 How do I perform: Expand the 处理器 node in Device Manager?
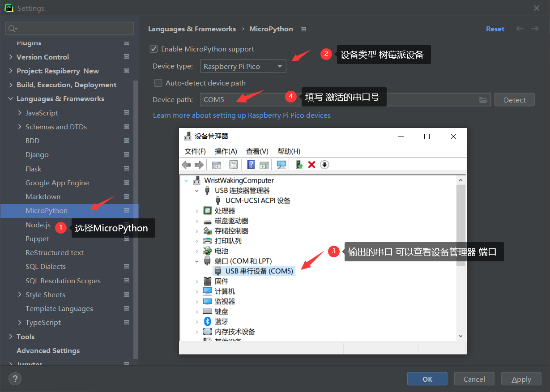pos(197,210)
